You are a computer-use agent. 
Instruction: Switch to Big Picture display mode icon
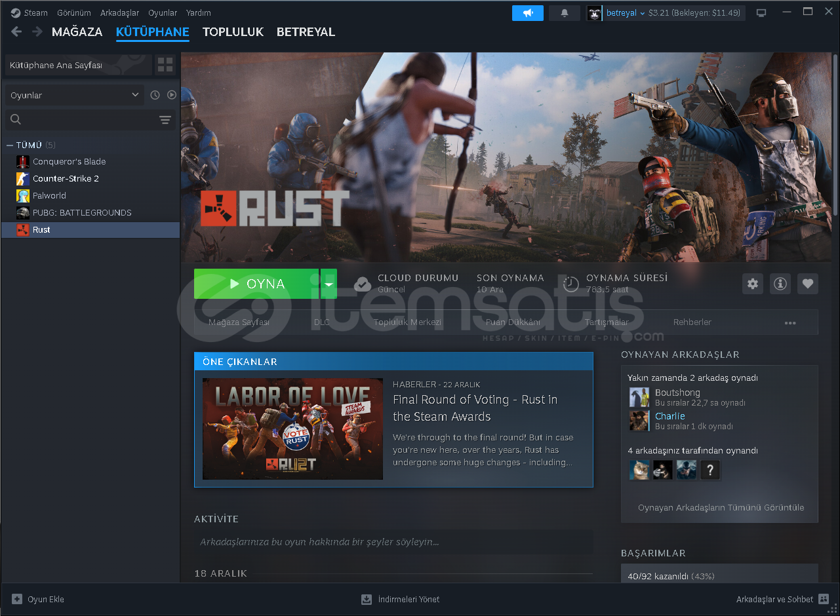coord(761,13)
